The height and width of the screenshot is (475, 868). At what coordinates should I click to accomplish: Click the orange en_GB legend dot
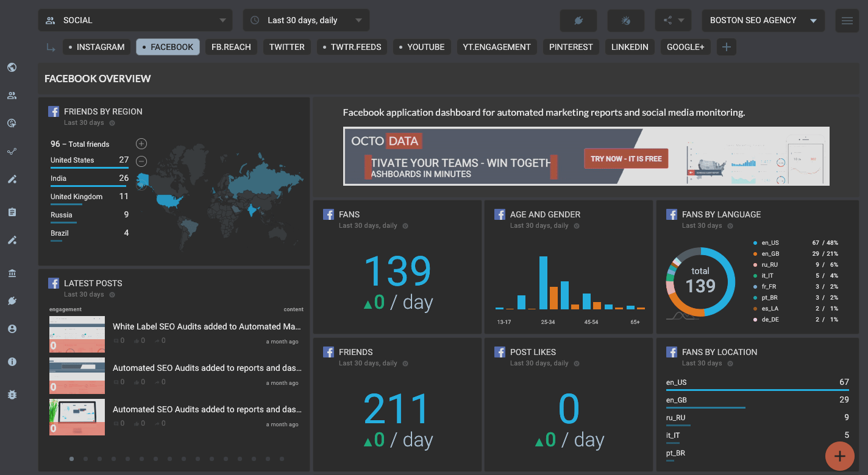[x=755, y=254]
